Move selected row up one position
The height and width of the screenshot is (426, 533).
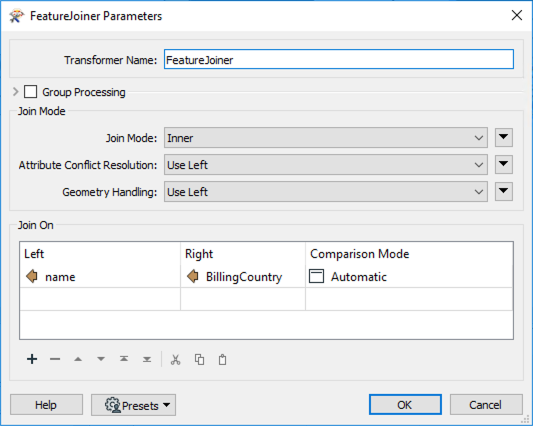[78, 359]
